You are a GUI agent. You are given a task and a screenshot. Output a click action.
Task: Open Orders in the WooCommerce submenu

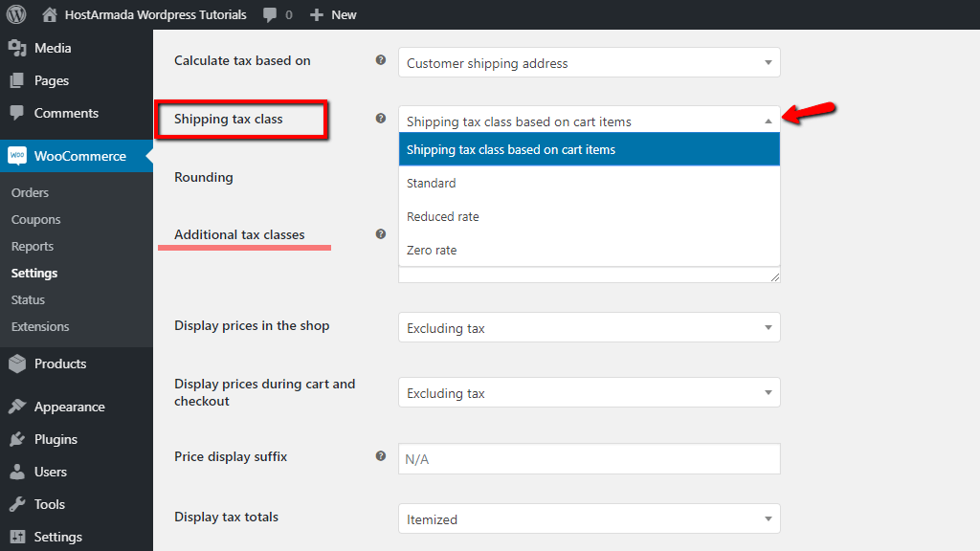click(30, 192)
